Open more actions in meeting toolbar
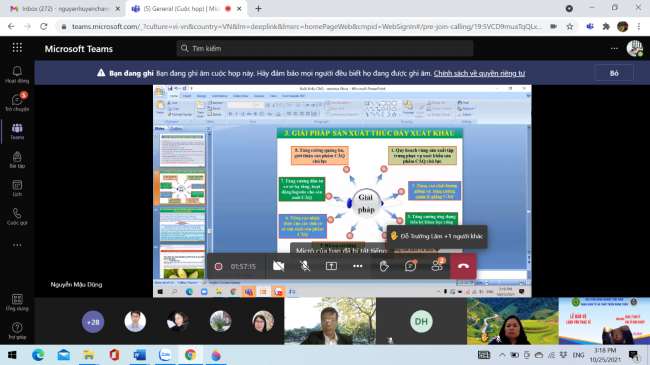650x365 pixels. [357, 266]
